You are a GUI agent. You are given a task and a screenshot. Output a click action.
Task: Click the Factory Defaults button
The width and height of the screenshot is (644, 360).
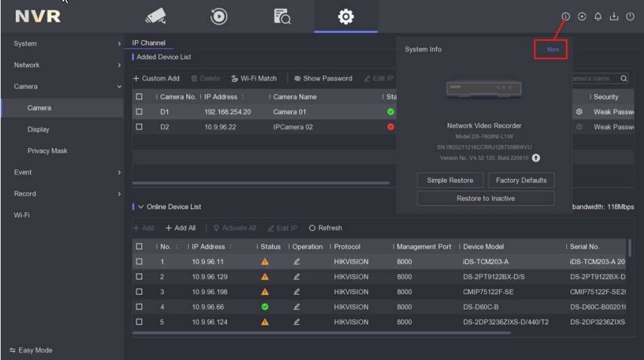[521, 180]
